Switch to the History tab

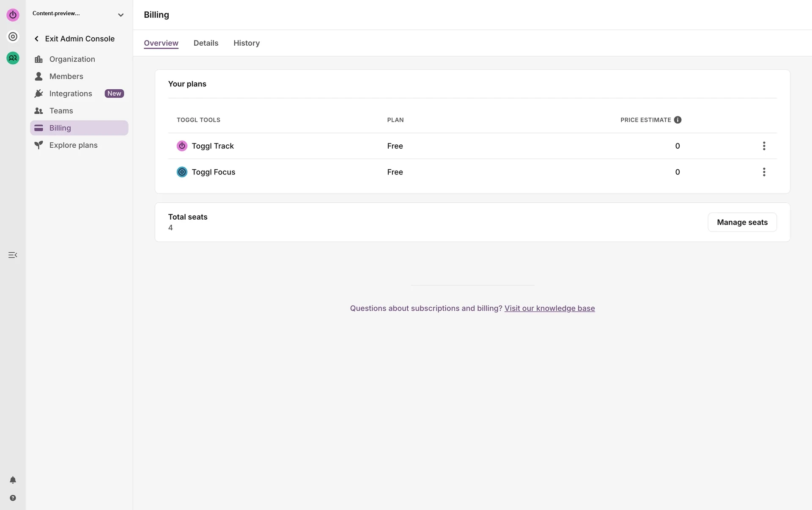247,43
